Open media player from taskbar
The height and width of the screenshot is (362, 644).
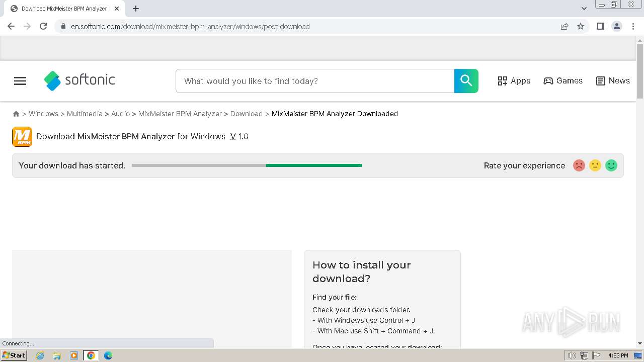[74, 355]
